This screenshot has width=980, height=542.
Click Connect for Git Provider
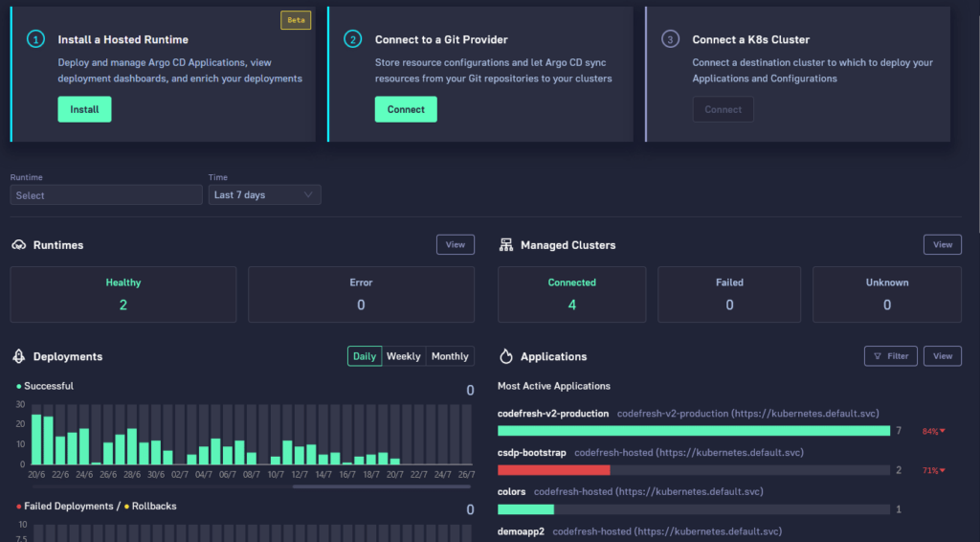(x=406, y=109)
